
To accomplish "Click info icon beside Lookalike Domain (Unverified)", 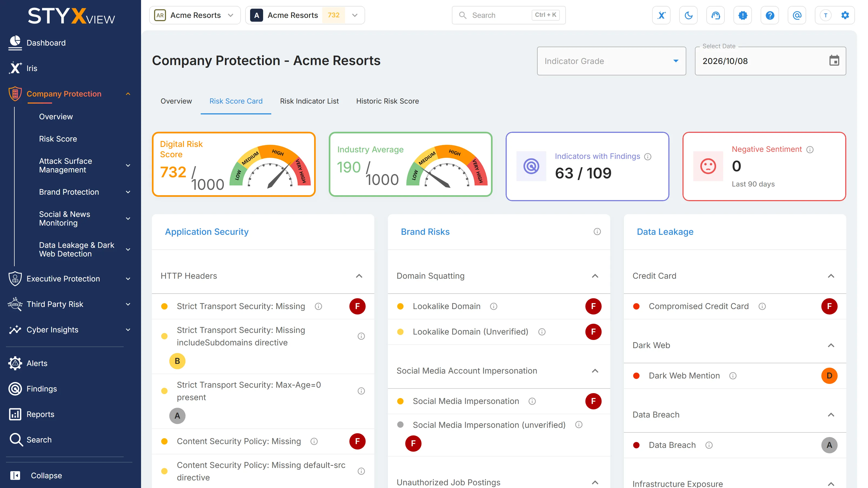I will pos(542,332).
